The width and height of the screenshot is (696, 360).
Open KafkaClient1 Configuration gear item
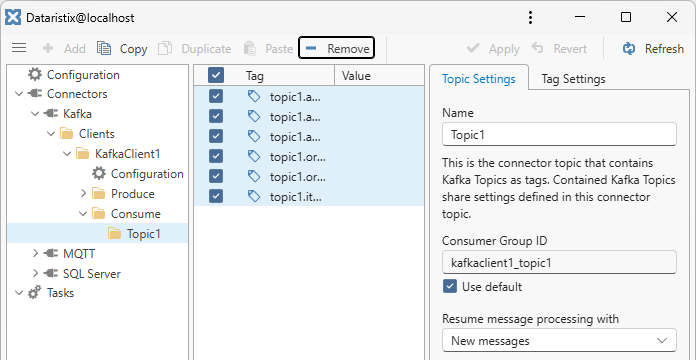pos(138,174)
